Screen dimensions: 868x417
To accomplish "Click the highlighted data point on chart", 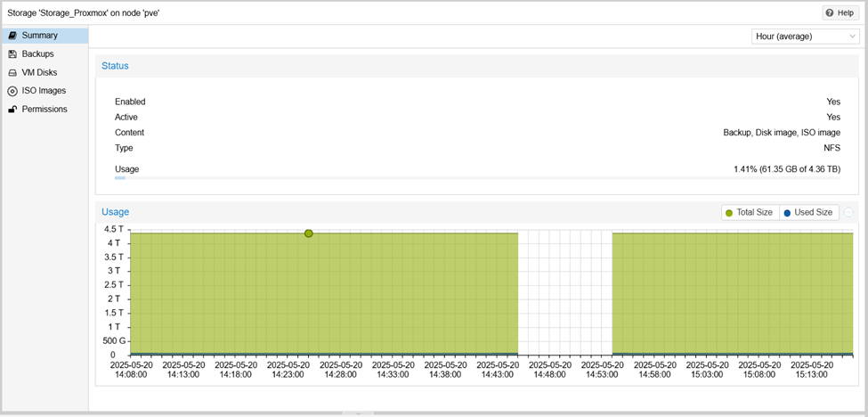I will click(309, 233).
